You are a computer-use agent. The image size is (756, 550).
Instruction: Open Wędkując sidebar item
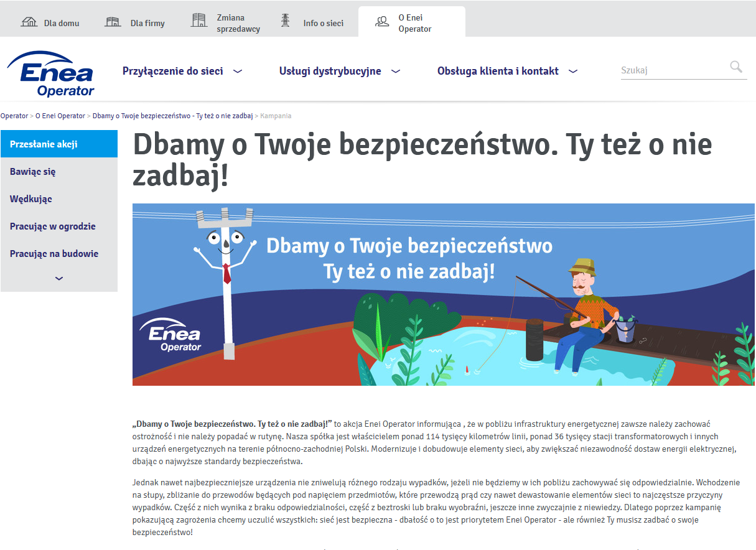(59, 199)
